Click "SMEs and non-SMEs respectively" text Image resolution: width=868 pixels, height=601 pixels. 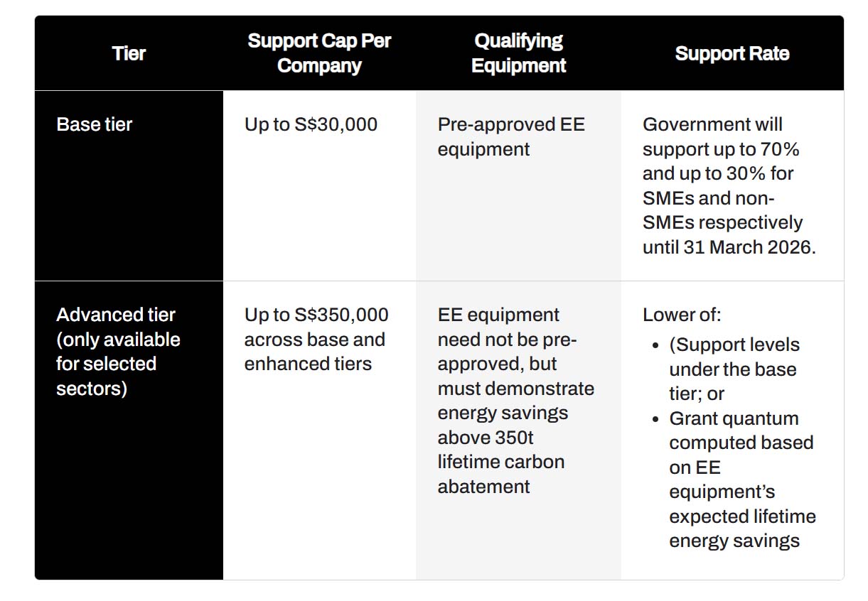722,210
